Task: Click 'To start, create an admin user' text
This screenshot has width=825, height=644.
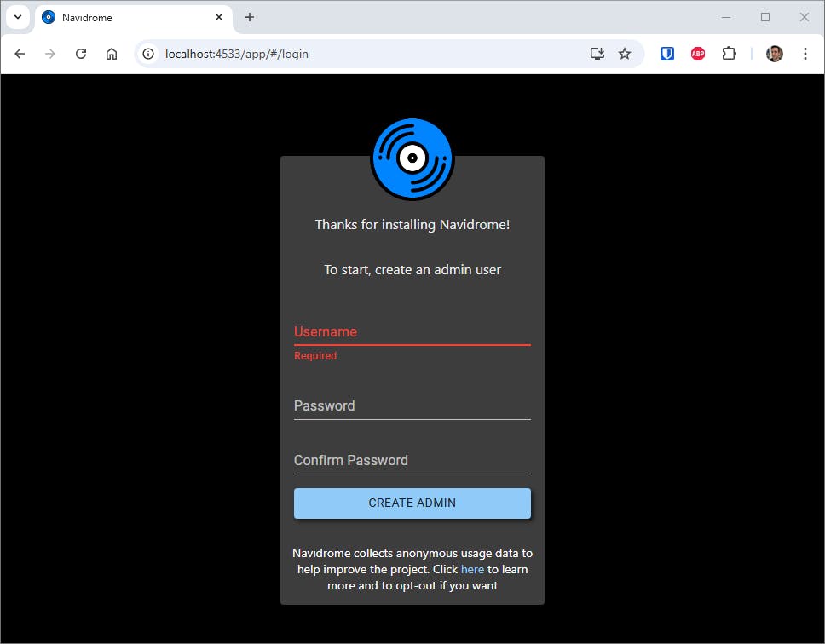Action: (412, 270)
